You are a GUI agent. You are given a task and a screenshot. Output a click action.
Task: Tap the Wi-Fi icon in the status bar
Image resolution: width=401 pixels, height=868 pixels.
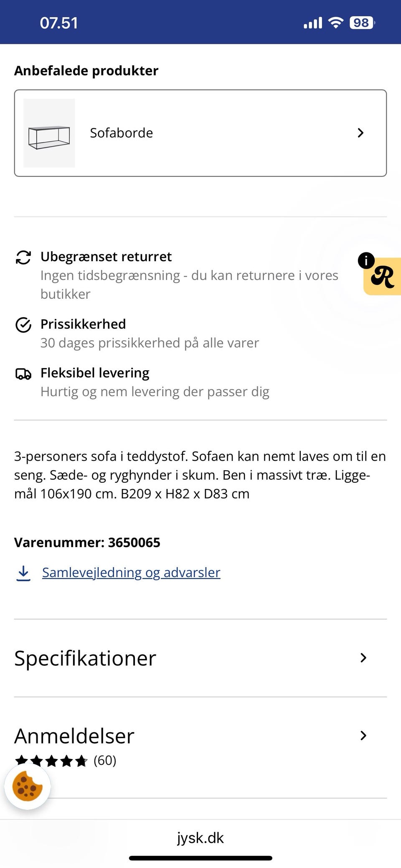tap(336, 22)
